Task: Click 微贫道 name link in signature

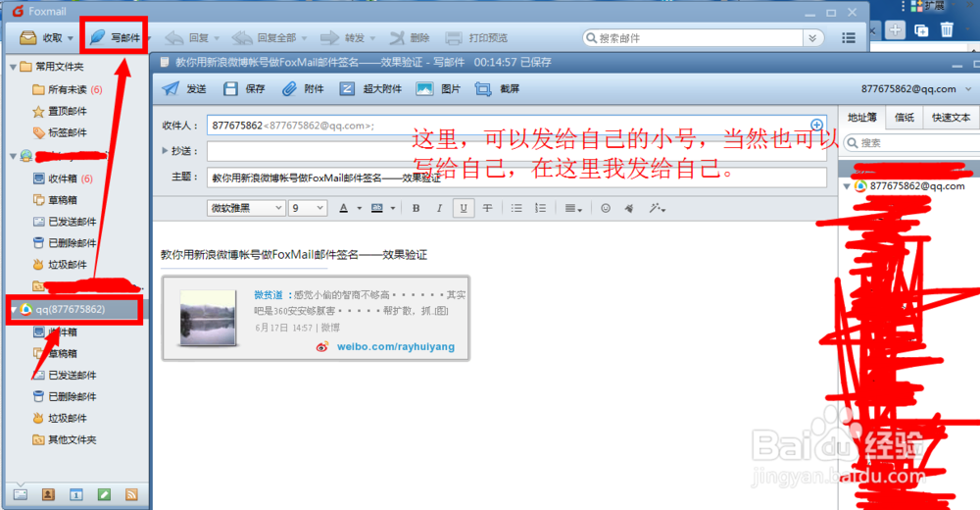Action: (x=269, y=295)
